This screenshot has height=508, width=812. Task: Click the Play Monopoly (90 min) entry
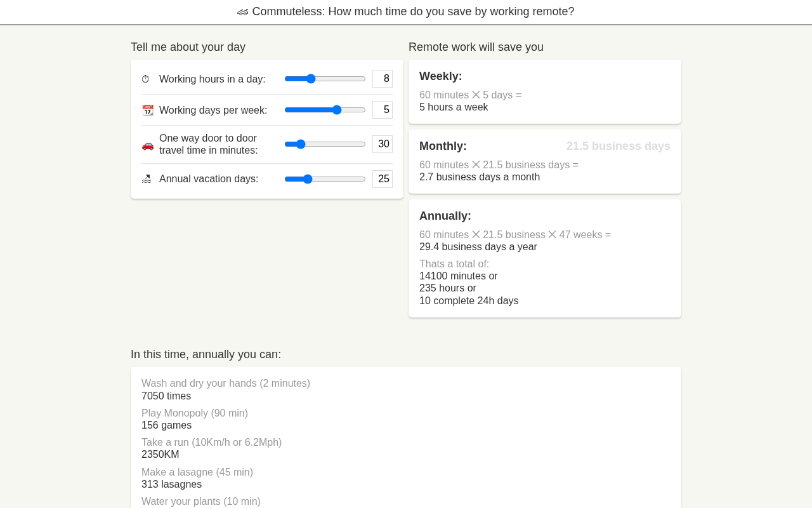pyautogui.click(x=195, y=413)
